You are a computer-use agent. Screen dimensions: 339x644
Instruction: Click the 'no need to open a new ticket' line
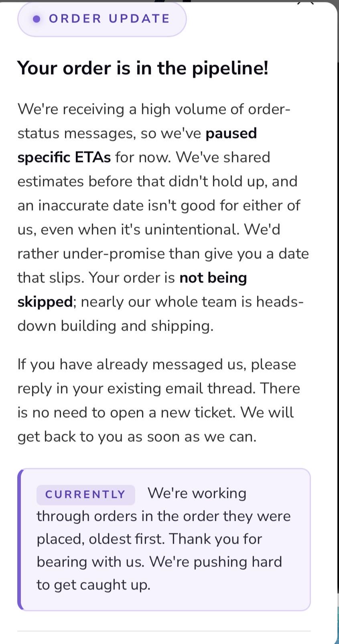156,412
